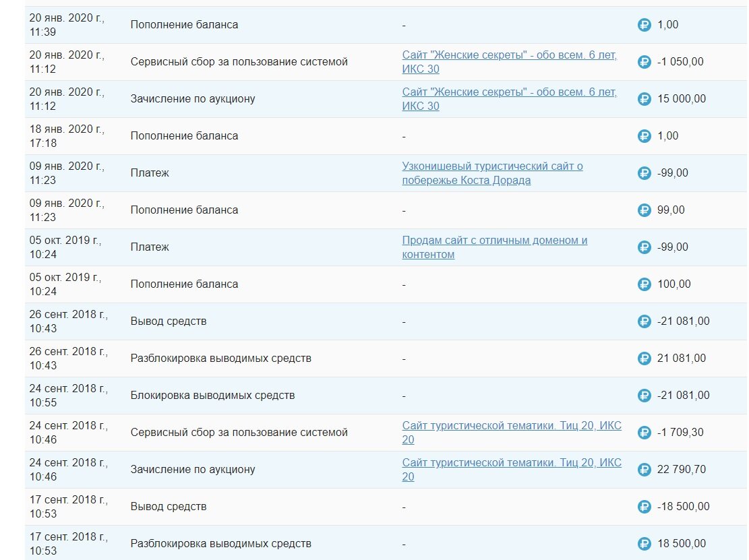Click ruble icon beside 21 081,00 unlock row
Viewport: 749px width, 560px height.
point(645,359)
